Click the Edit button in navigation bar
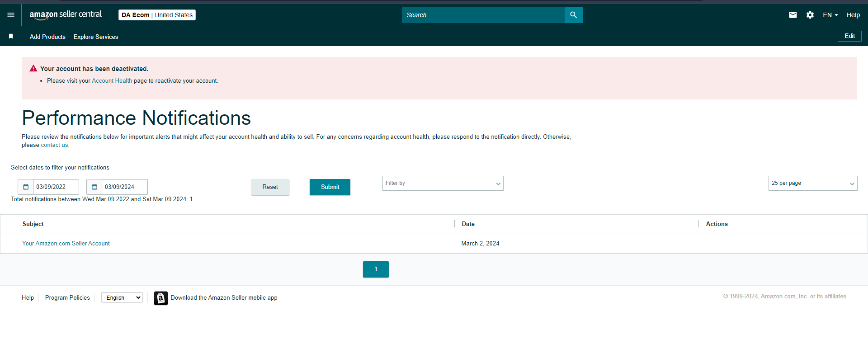The height and width of the screenshot is (358, 868). pyautogui.click(x=849, y=36)
